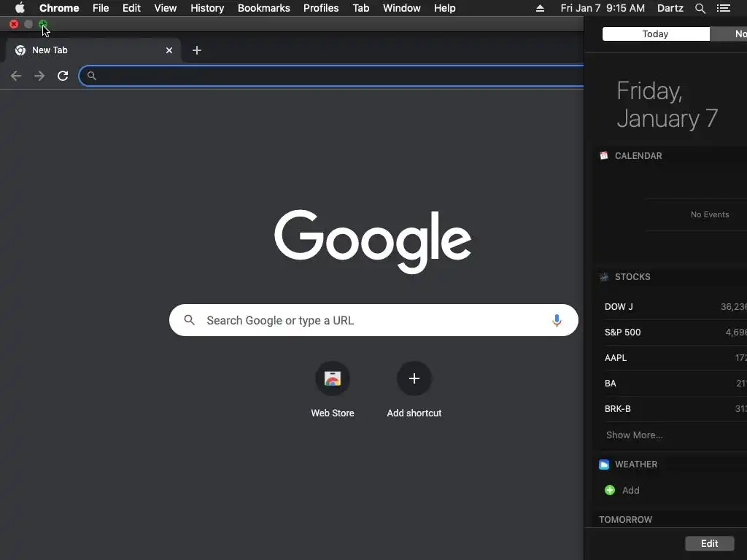Click the red close window button
This screenshot has height=560, width=747.
[14, 24]
